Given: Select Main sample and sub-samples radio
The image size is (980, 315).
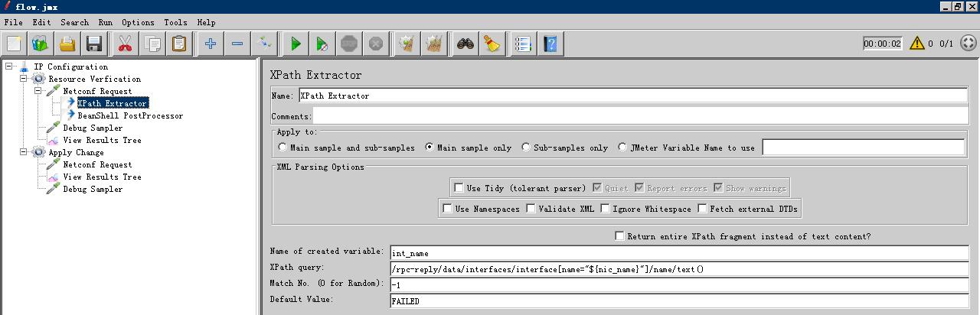Looking at the screenshot, I should point(283,148).
